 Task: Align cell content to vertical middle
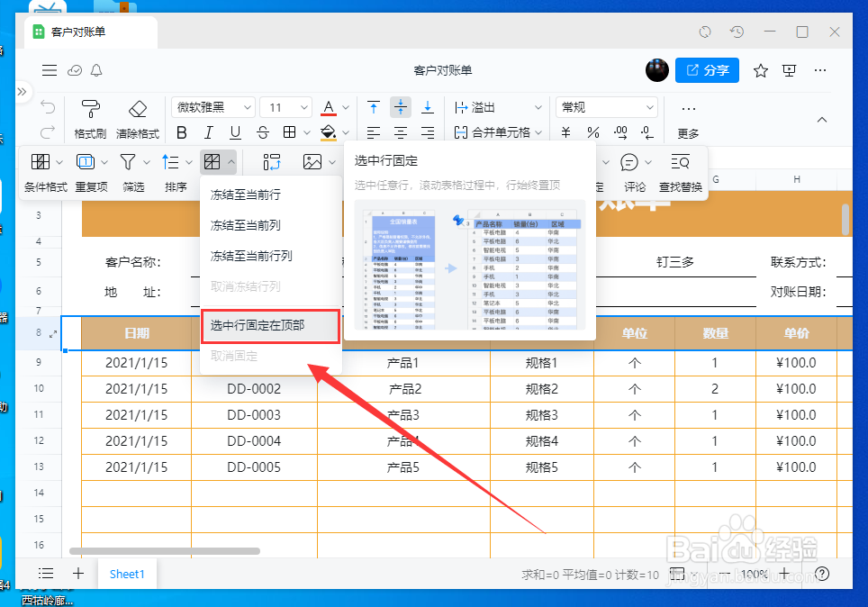pos(400,107)
